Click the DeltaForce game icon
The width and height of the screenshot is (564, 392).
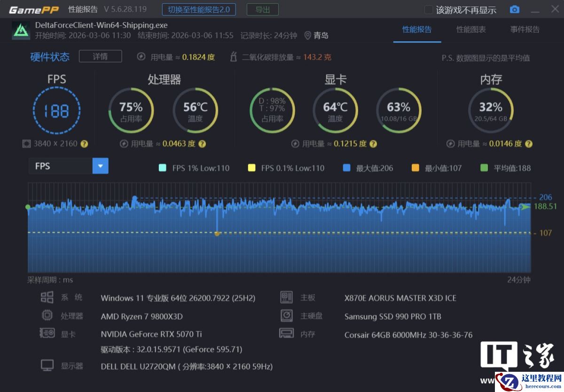(21, 30)
